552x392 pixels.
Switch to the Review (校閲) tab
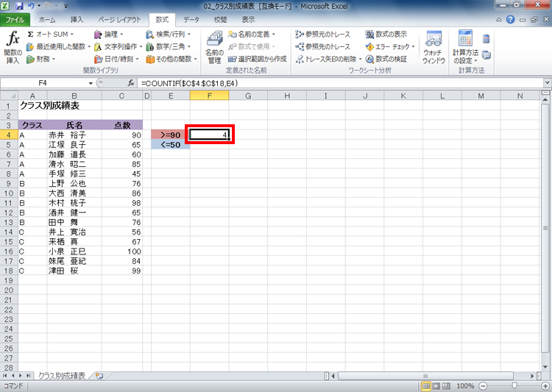coord(220,20)
